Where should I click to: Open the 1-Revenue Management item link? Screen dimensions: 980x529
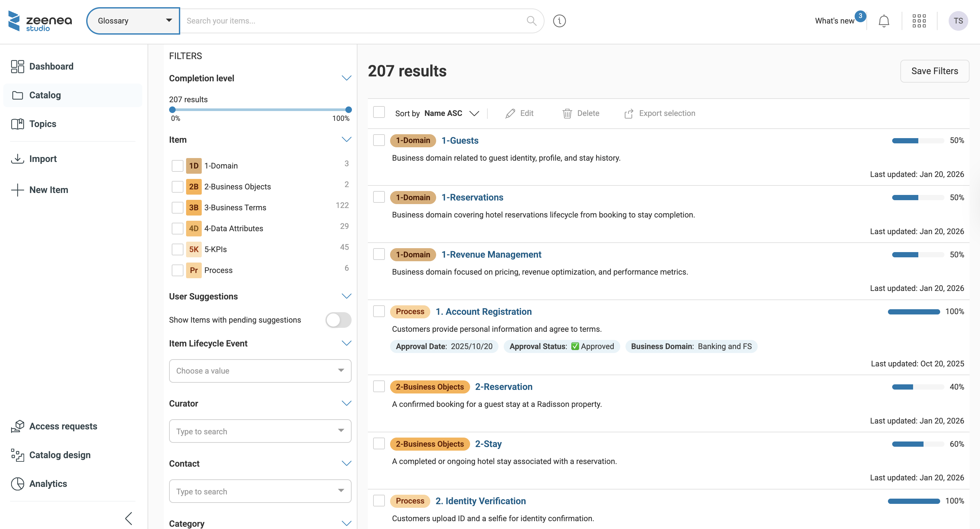[x=491, y=254]
